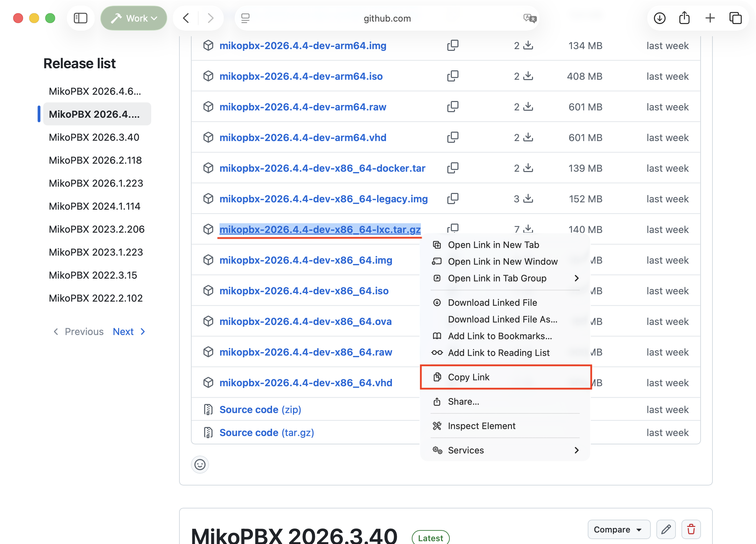Click the translate icon in address bar
This screenshot has height=544, width=756.
click(x=530, y=18)
